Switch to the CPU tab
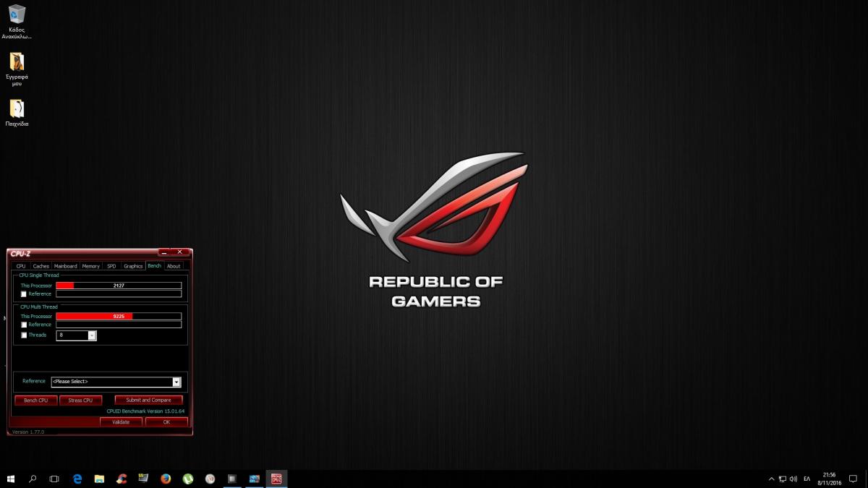The image size is (868, 488). (21, 266)
